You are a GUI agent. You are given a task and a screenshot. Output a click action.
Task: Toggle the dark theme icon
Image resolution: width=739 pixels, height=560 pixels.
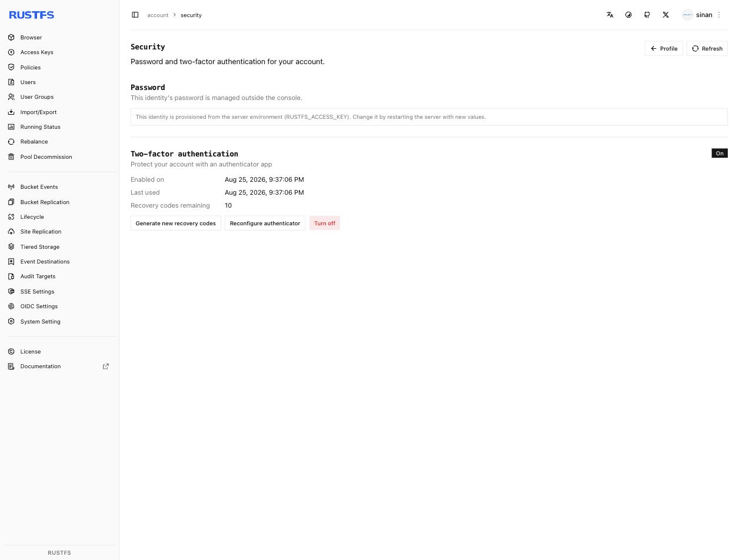628,15
